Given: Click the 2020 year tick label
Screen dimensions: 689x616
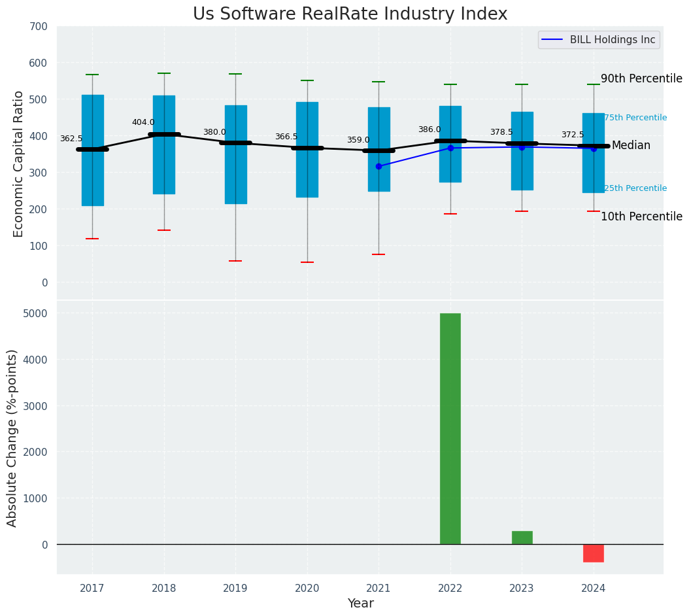Looking at the screenshot, I should (x=307, y=589).
